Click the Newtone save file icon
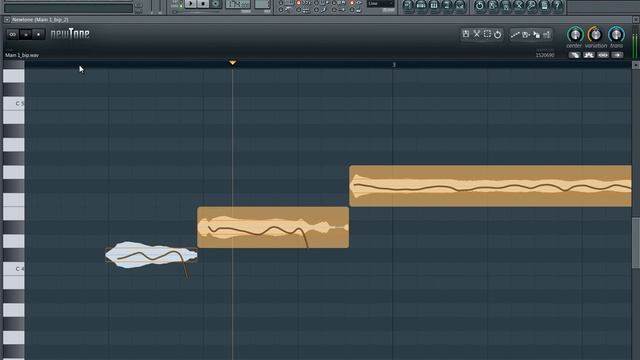 pos(466,34)
